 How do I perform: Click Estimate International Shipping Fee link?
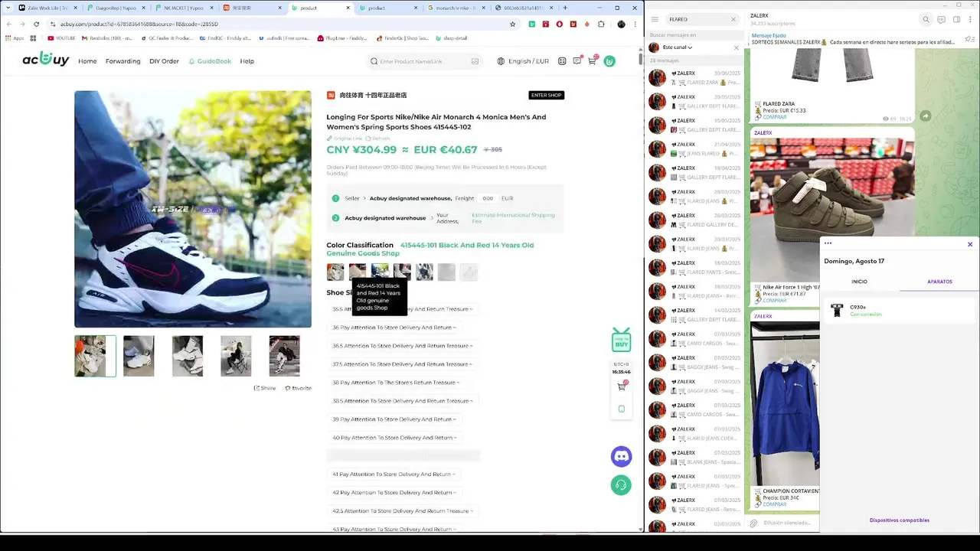pyautogui.click(x=513, y=218)
